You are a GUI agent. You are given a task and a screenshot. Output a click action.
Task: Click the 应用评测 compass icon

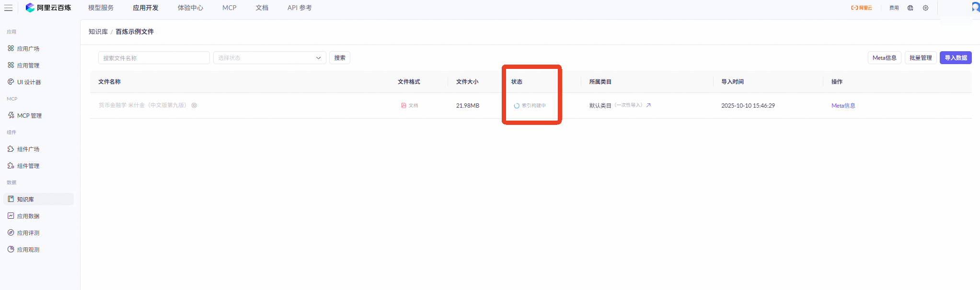coord(11,233)
